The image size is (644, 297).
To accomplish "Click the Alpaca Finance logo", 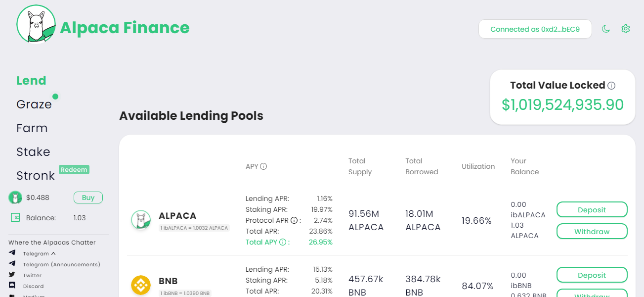I will (x=36, y=24).
